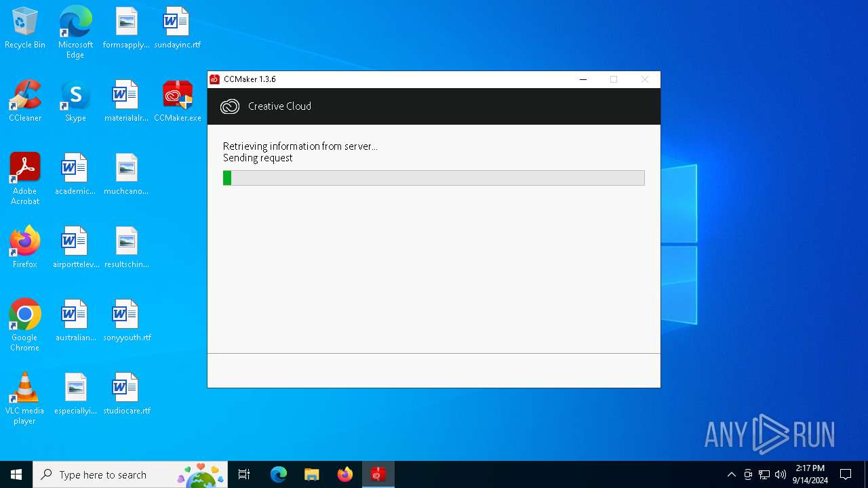
Task: Open CCleaner desktop shortcut
Action: point(25,101)
